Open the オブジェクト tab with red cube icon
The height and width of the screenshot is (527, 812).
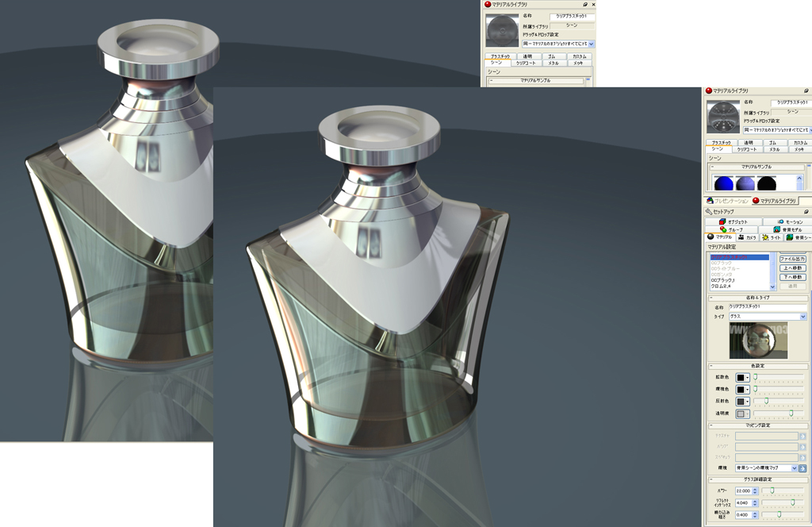[x=734, y=221]
